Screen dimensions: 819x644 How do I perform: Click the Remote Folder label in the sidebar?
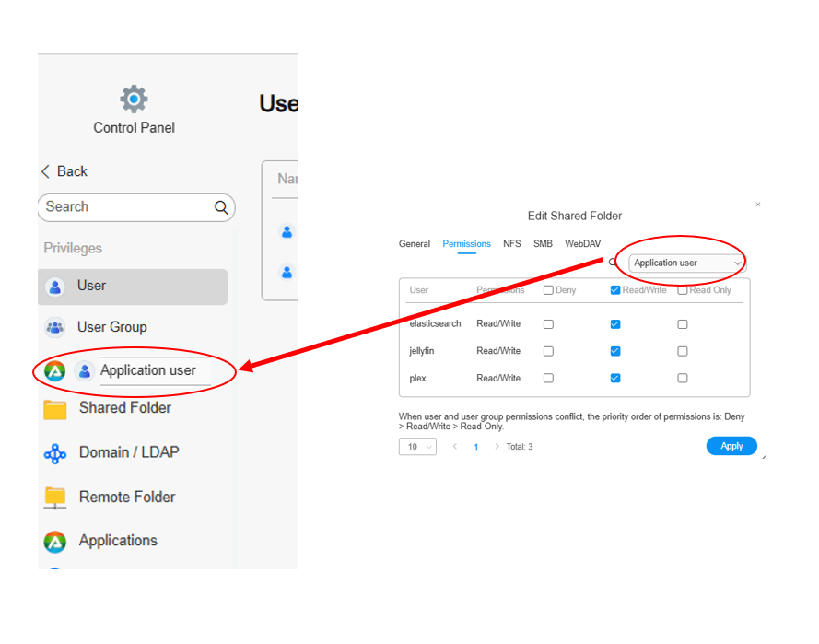coord(127,497)
